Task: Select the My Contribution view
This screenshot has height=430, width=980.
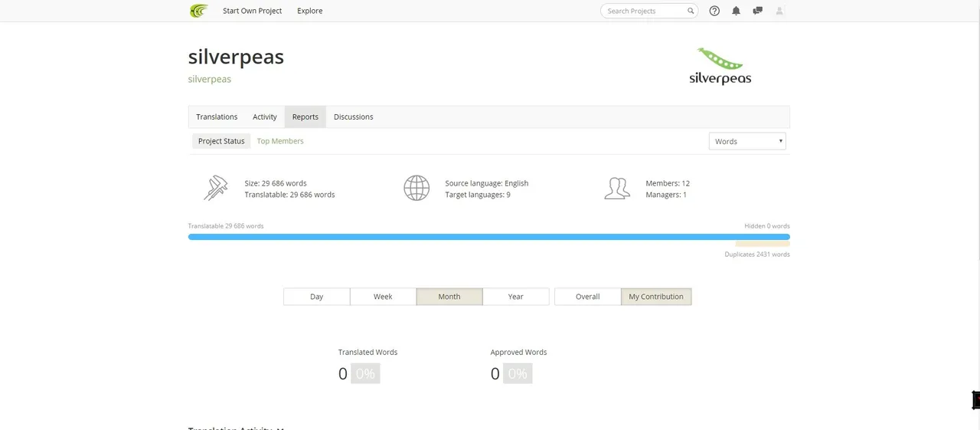Action: 656,297
